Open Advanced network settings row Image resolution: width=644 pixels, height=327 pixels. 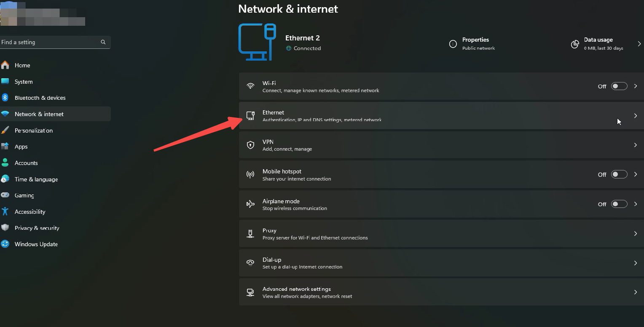[441, 292]
